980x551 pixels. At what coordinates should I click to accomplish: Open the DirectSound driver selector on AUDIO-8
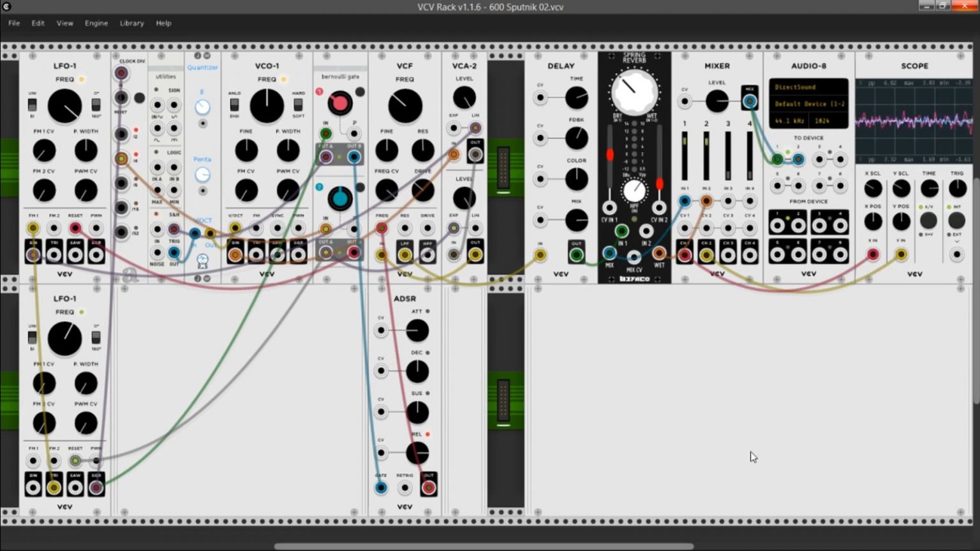[808, 87]
